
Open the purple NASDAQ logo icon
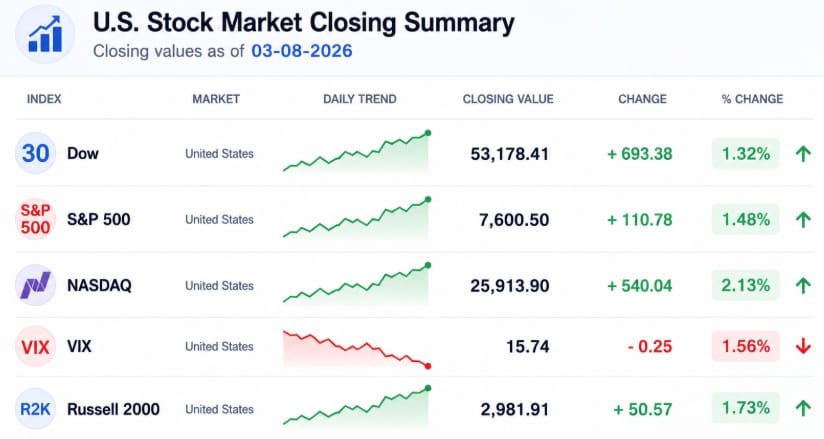click(x=35, y=285)
